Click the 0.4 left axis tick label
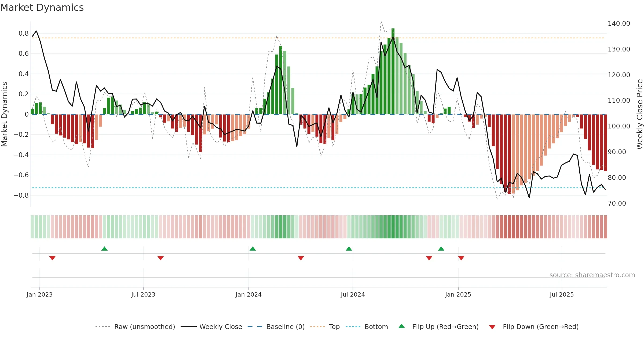This screenshot has width=644, height=362. coord(24,74)
